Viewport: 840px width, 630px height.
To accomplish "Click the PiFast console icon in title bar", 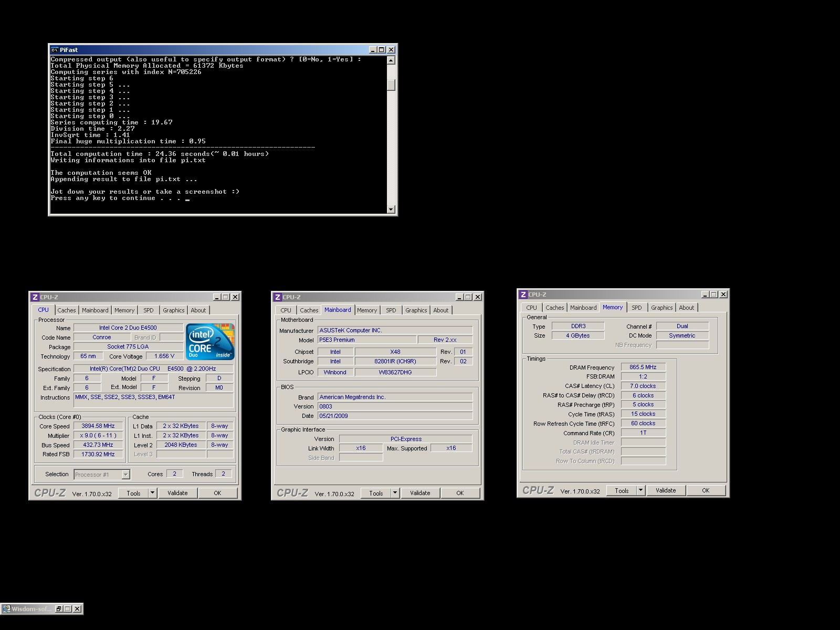I will pos(55,50).
